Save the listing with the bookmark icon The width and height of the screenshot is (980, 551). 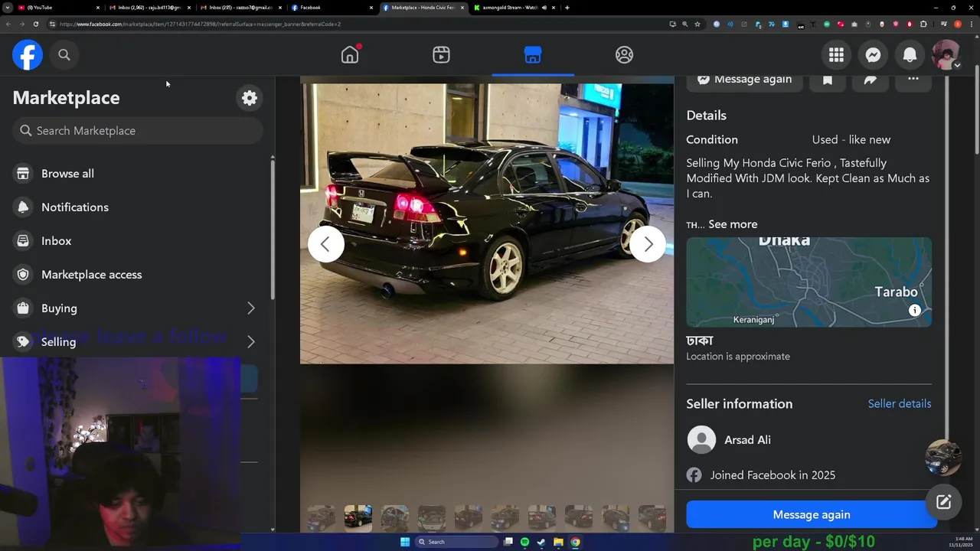(828, 81)
